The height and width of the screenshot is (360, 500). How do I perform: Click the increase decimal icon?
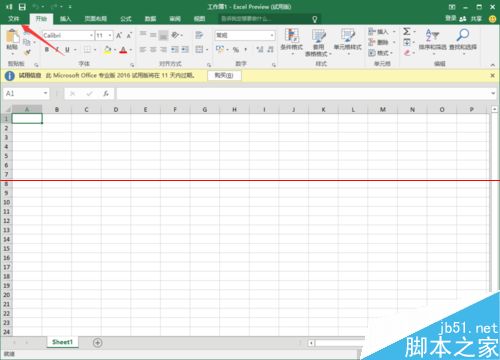pos(260,50)
